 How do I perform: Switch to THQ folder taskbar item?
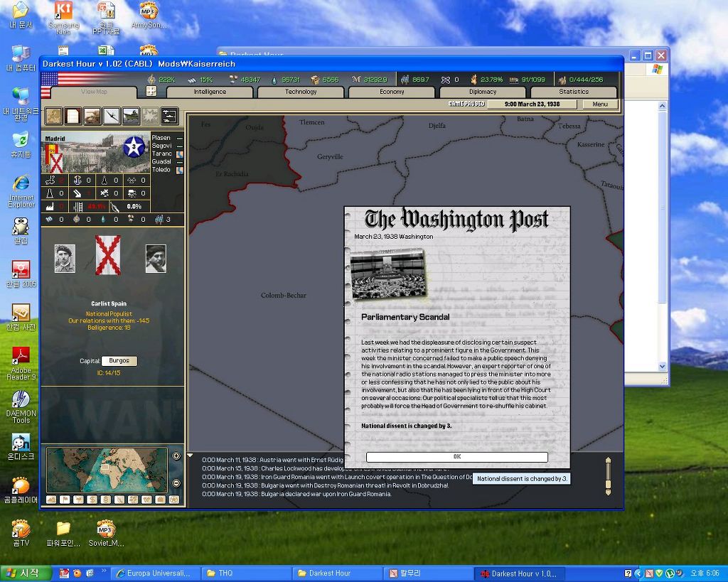(246, 573)
